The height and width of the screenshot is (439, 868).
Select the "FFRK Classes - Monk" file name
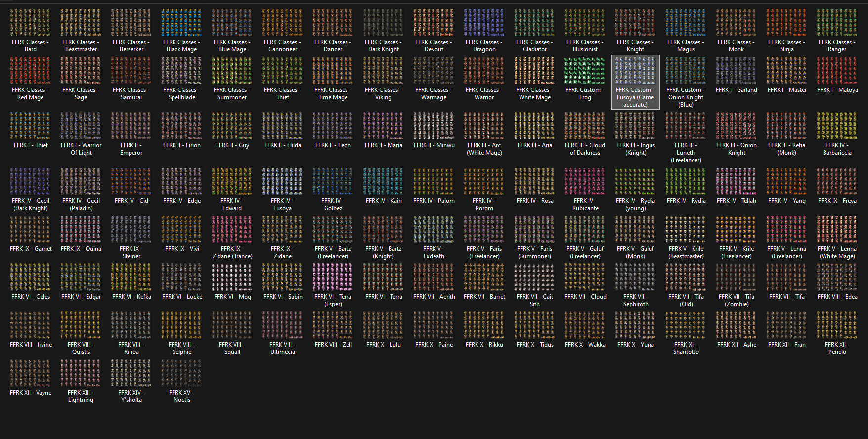737,46
